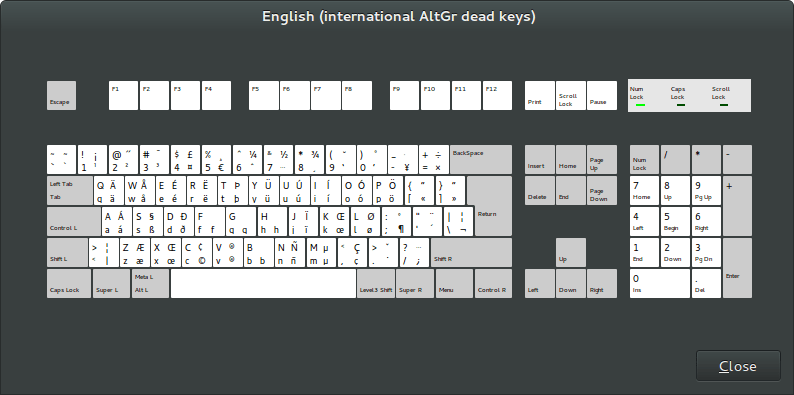
Task: Click the keypad Enter key
Action: point(737,268)
